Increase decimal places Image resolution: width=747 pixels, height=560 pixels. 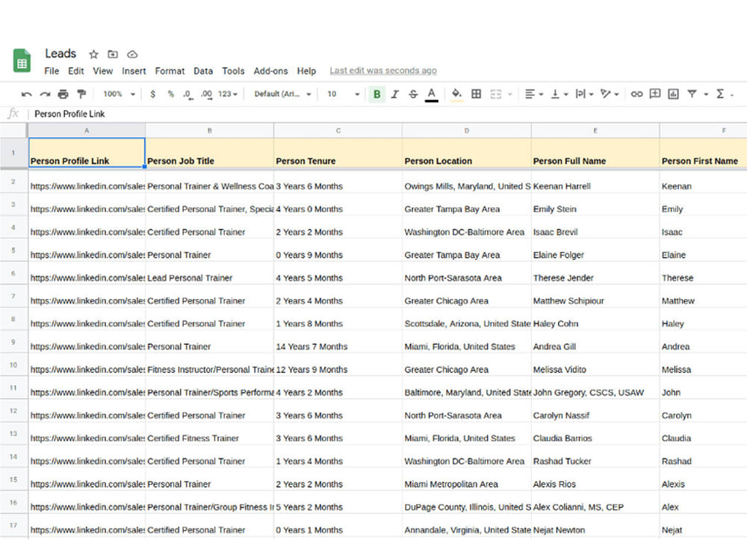click(206, 94)
